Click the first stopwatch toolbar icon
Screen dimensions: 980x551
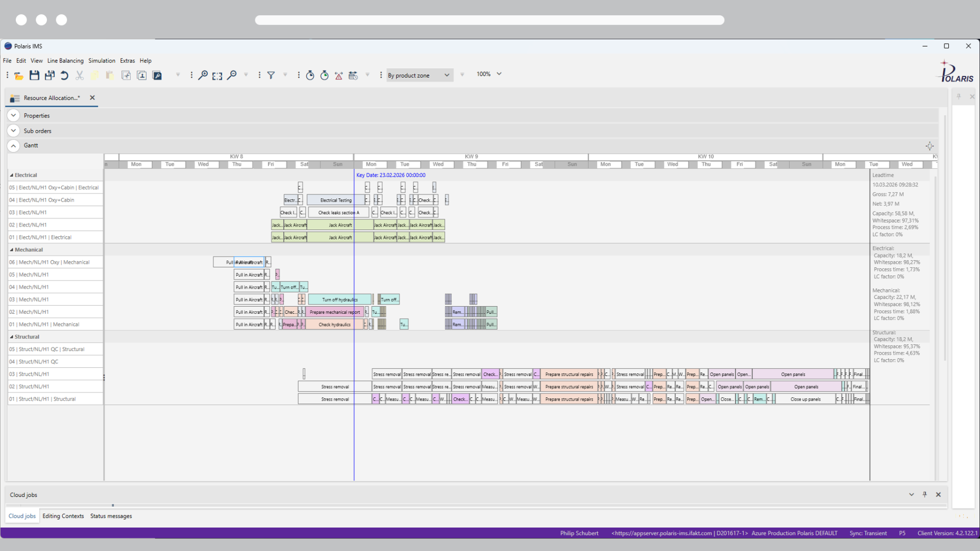(x=310, y=76)
